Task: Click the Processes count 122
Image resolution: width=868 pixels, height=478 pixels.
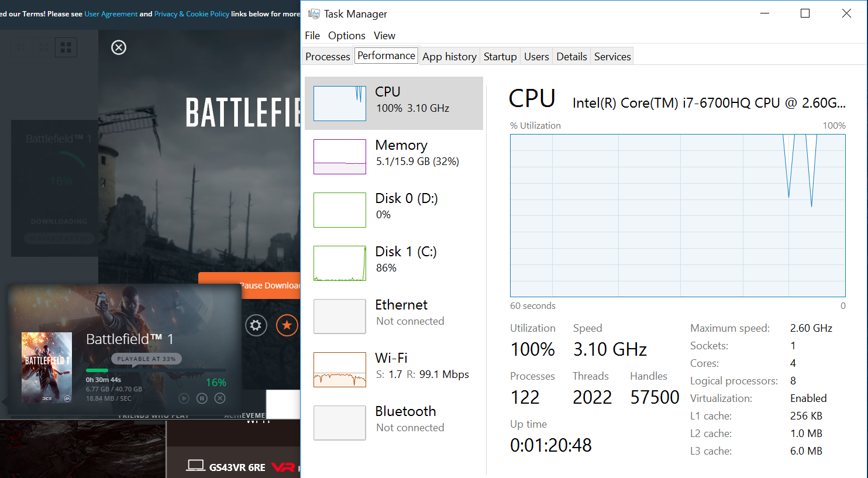Action: tap(525, 397)
